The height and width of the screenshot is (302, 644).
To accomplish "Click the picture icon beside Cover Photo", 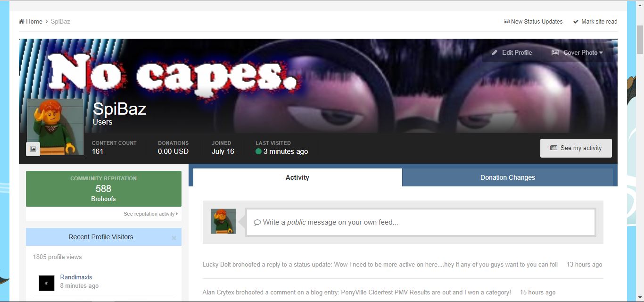I will click(x=555, y=53).
